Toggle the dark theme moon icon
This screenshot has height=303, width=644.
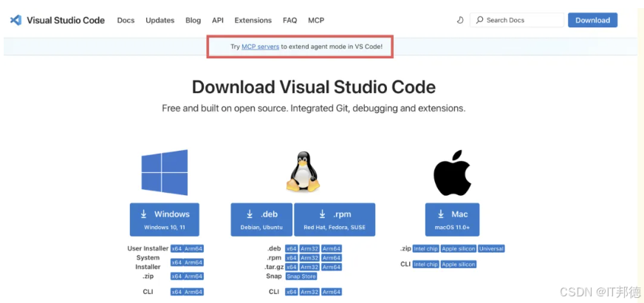point(460,20)
